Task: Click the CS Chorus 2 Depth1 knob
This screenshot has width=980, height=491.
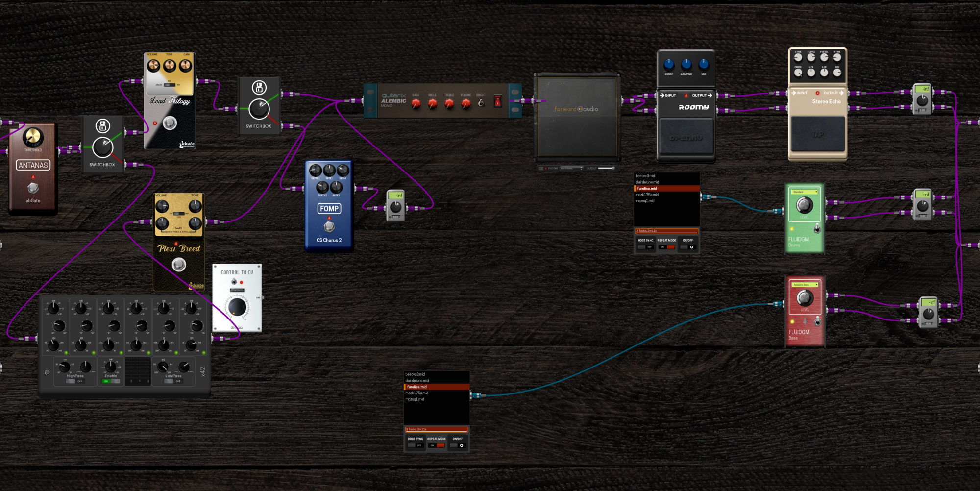Action: [316, 171]
